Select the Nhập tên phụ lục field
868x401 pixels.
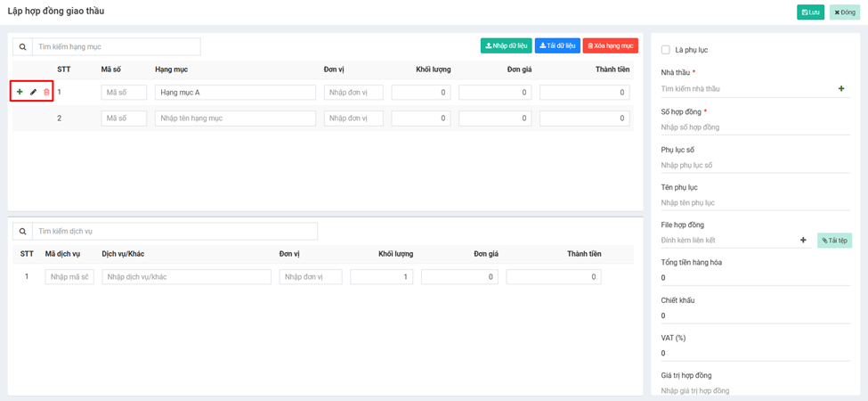click(752, 202)
